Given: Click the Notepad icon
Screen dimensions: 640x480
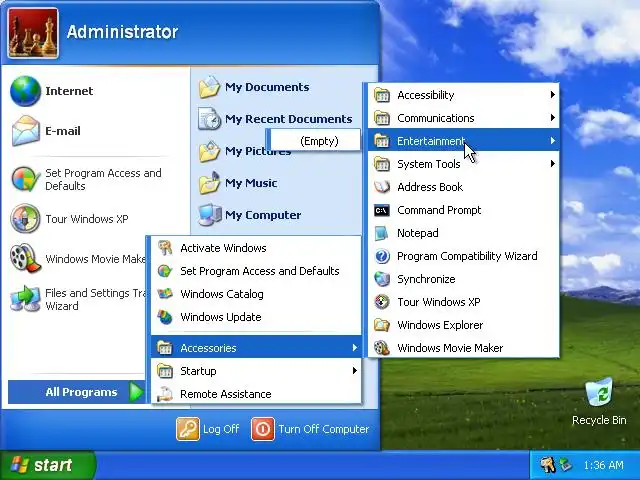Looking at the screenshot, I should (382, 233).
